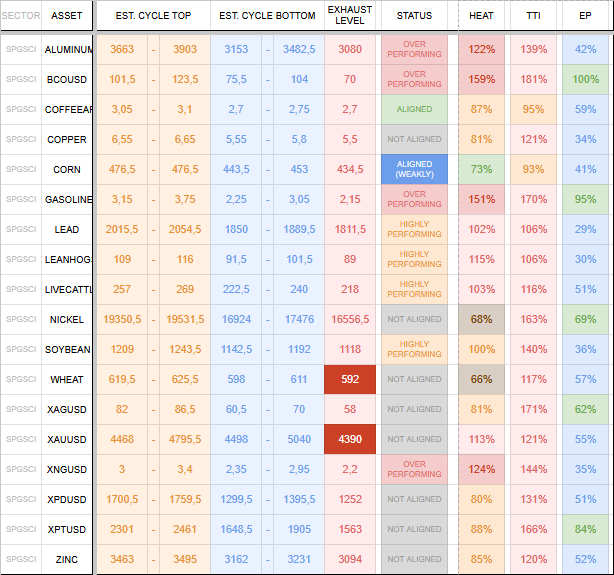Select the GASOLINE heat 151% cell

click(x=481, y=199)
